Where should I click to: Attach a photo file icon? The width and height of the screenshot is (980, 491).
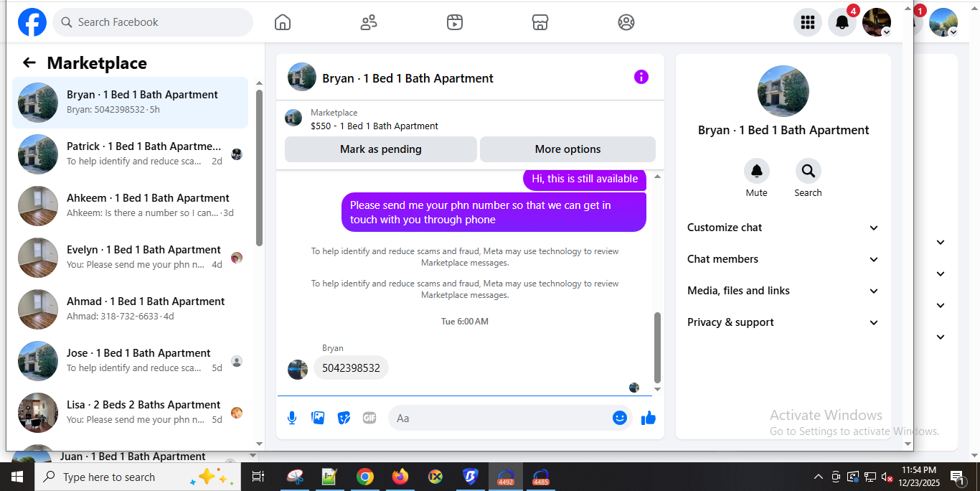click(318, 418)
